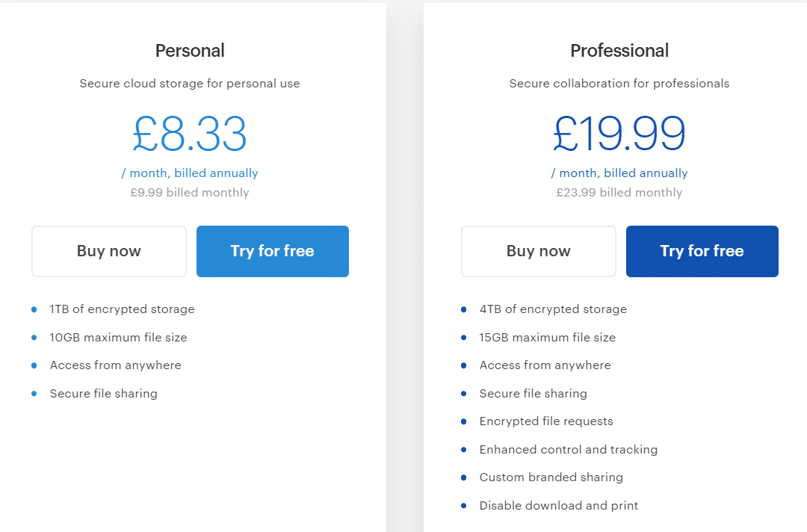Click Encrypted file requests feature
Viewport: 807px width, 532px height.
tap(546, 421)
